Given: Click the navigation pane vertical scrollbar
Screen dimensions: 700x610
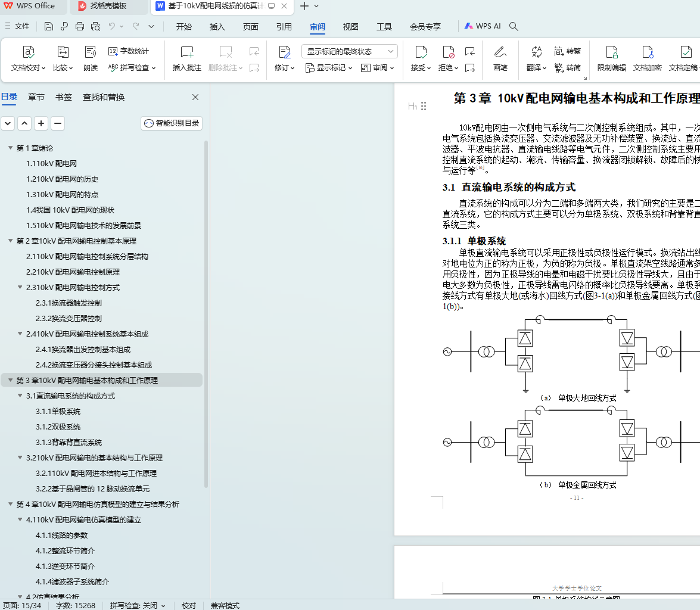Looking at the screenshot, I should tap(206, 313).
